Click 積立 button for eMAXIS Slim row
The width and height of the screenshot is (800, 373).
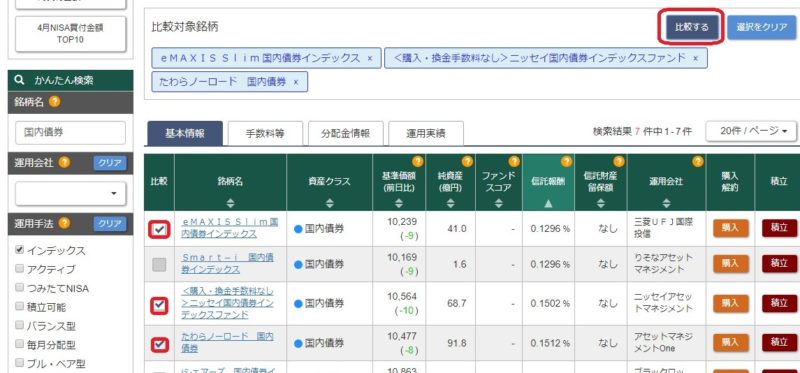780,228
